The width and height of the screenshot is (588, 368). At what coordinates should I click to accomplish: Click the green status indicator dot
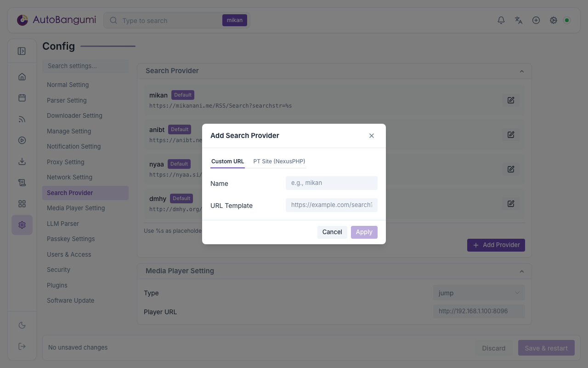(567, 20)
